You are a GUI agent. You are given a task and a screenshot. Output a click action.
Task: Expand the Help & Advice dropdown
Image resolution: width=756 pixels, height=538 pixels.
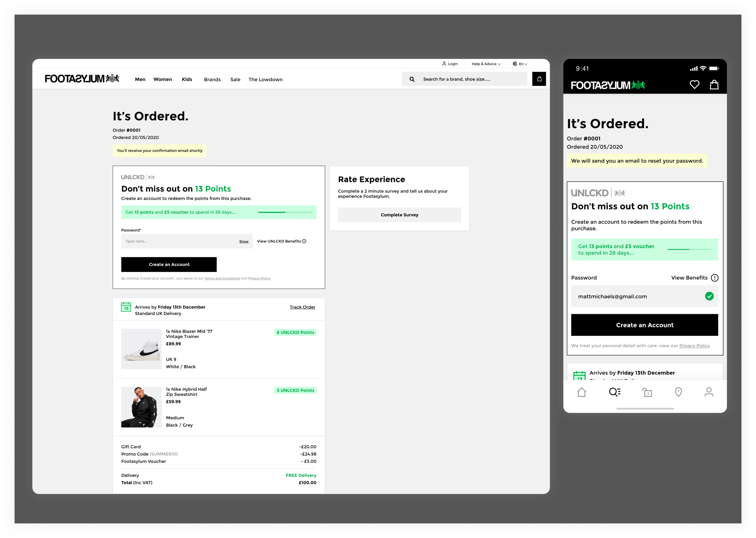[x=486, y=64]
